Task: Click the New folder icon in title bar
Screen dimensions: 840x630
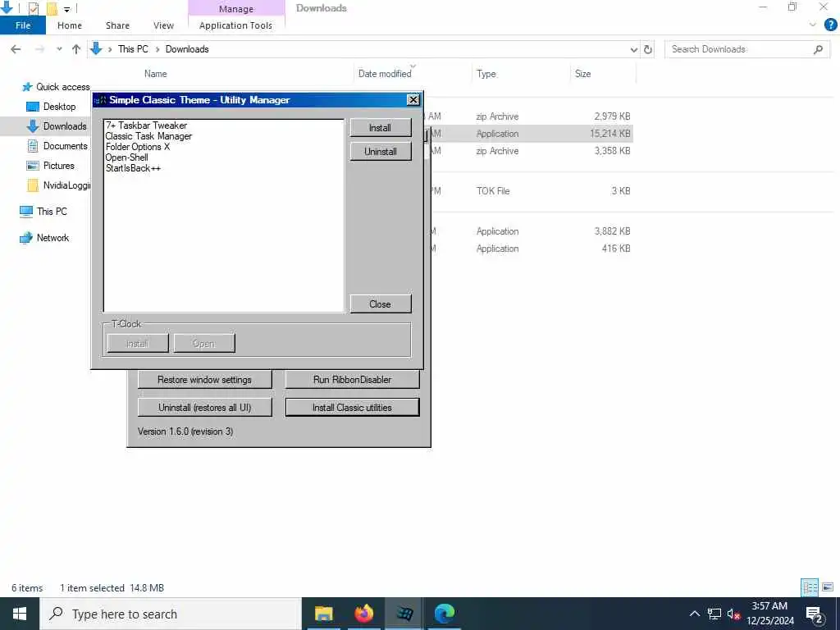Action: pyautogui.click(x=52, y=8)
